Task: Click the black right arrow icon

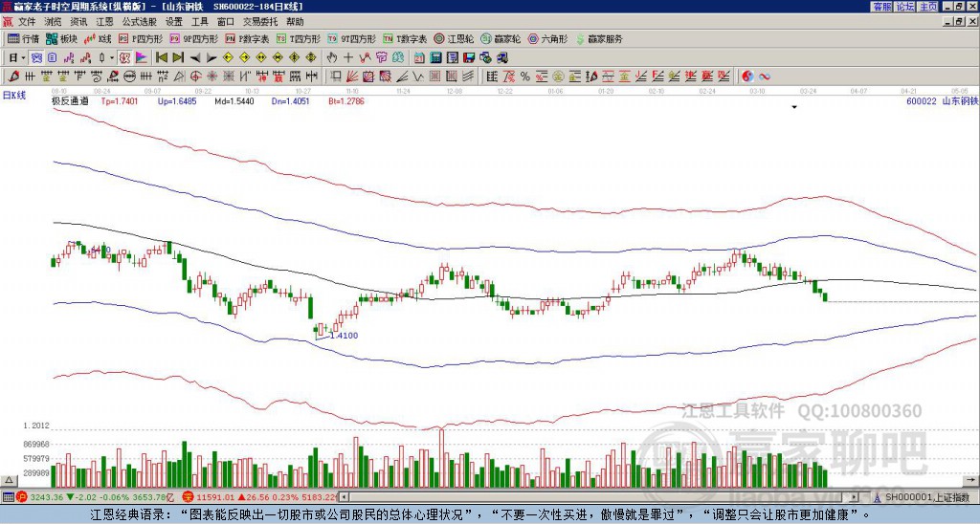Action: click(212, 57)
